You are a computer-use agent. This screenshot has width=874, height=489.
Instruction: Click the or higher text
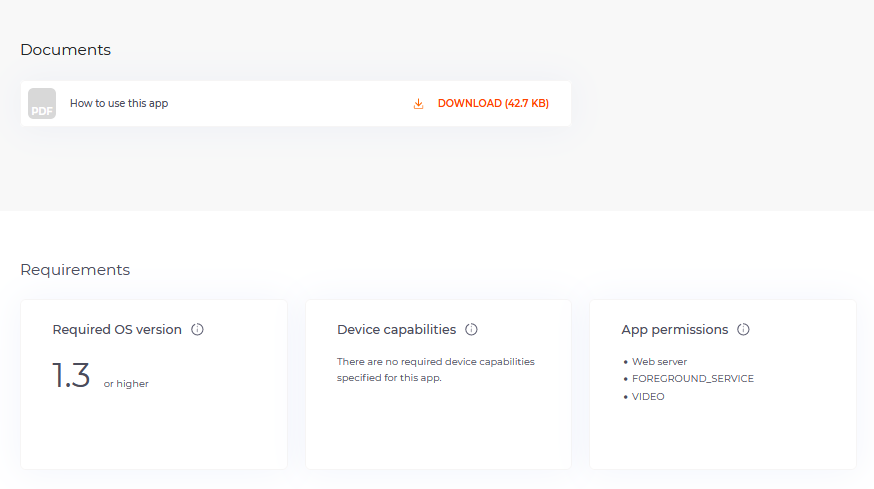126,384
